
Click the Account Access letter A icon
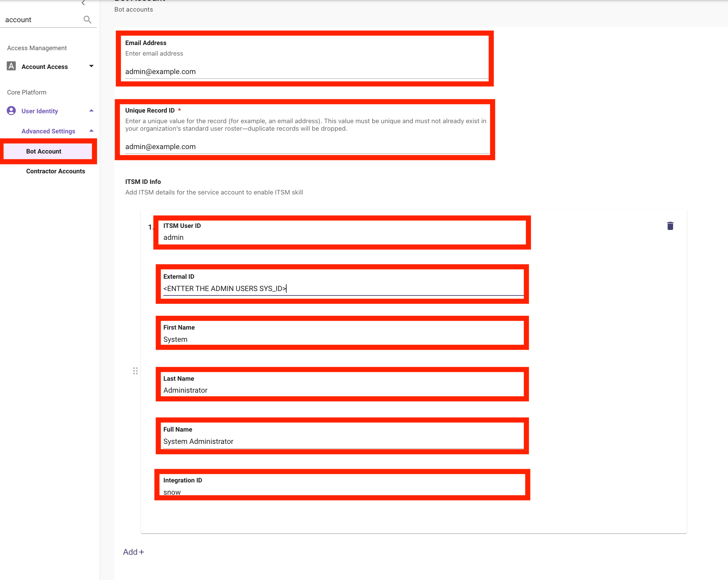11,66
